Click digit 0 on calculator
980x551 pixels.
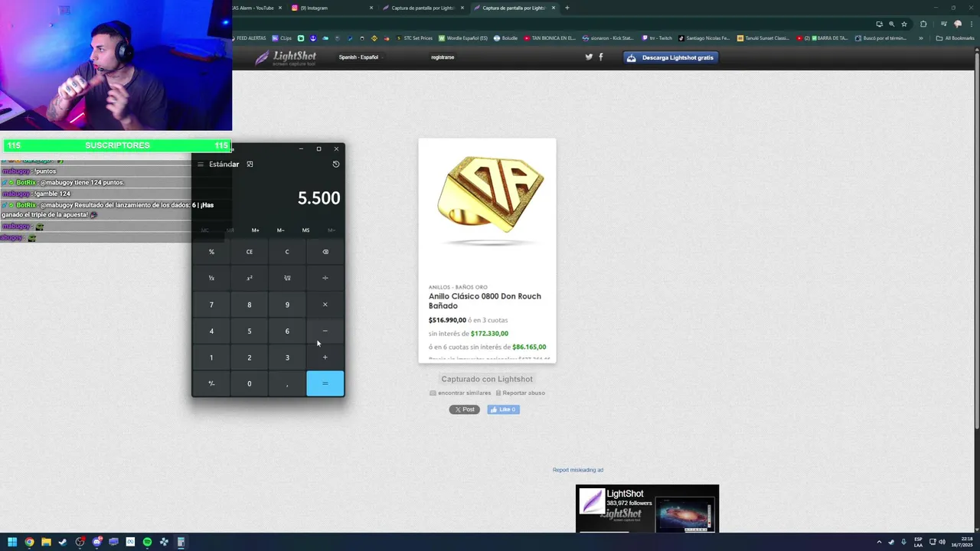click(249, 383)
